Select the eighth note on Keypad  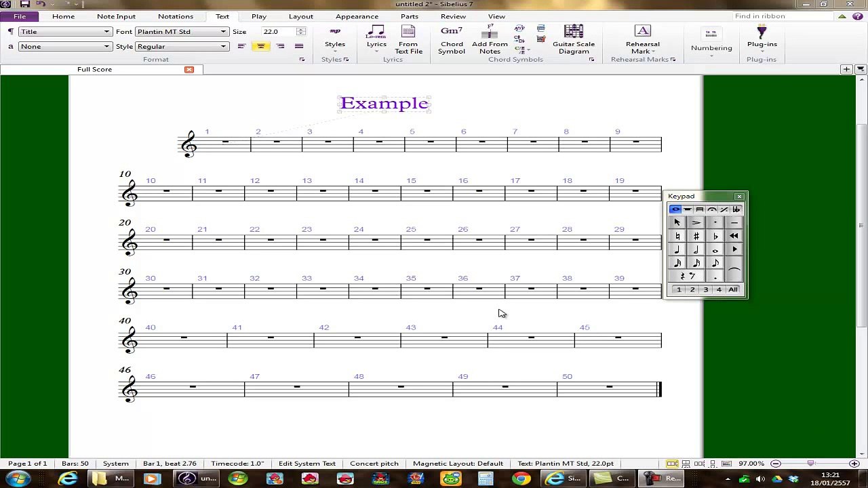coord(715,263)
